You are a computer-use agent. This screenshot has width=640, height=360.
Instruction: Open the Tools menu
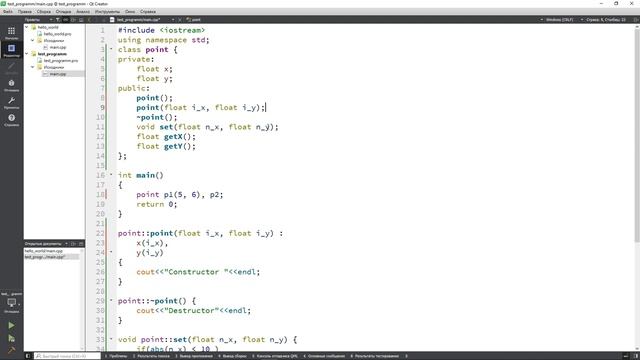point(107,12)
